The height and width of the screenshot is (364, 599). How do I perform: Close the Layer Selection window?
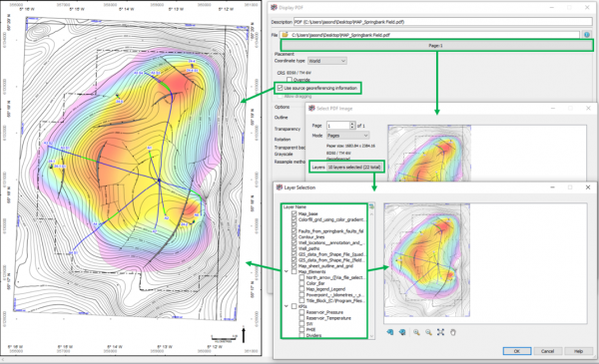coord(588,187)
